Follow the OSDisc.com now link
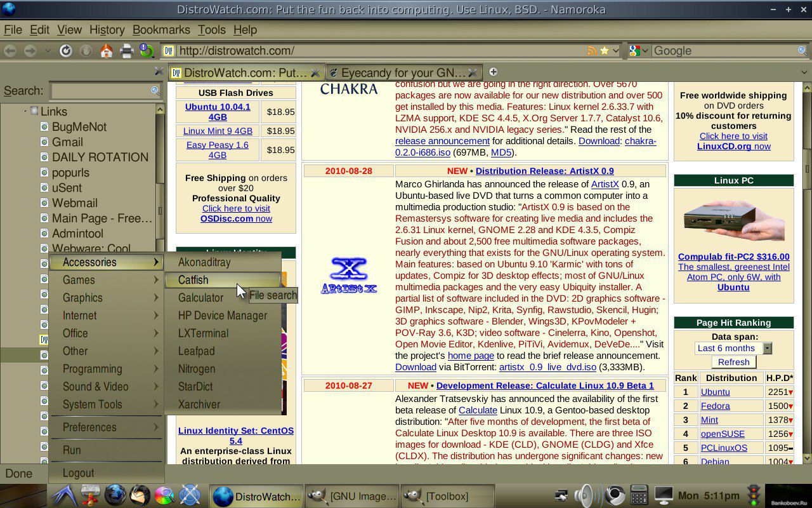The width and height of the screenshot is (812, 508). 236,218
